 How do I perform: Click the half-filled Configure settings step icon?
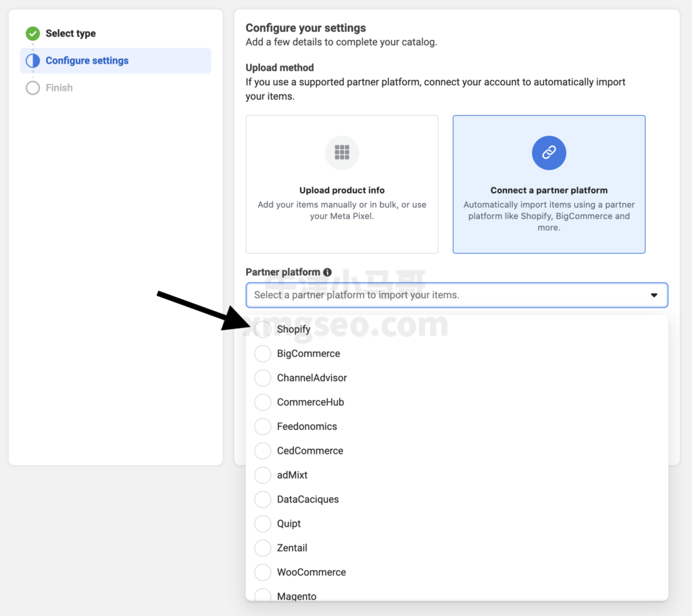click(x=32, y=60)
